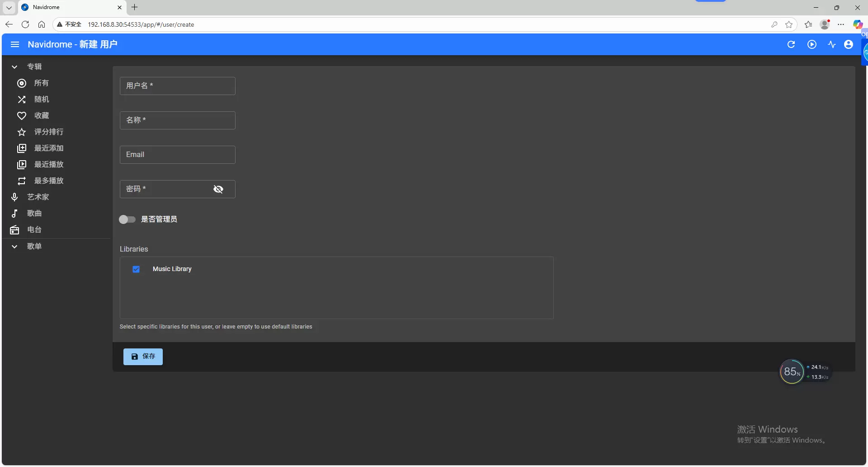The image size is (868, 467).
Task: Uncheck the Music Library checkbox
Action: click(136, 269)
